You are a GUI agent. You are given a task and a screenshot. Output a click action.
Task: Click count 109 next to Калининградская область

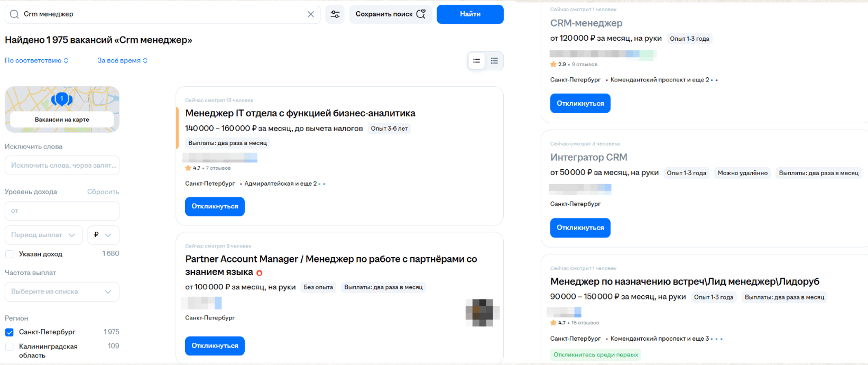(113, 346)
